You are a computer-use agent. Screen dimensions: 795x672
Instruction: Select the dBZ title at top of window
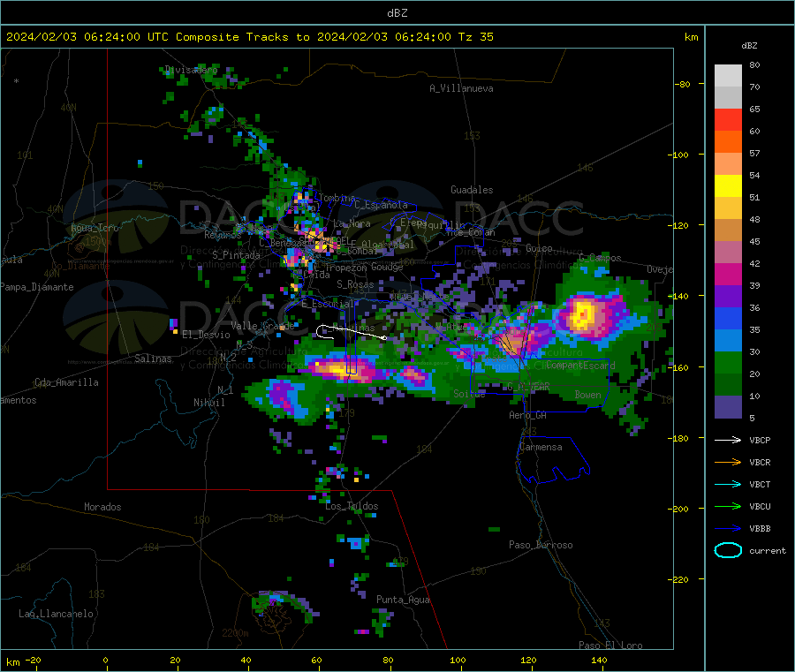click(x=397, y=13)
